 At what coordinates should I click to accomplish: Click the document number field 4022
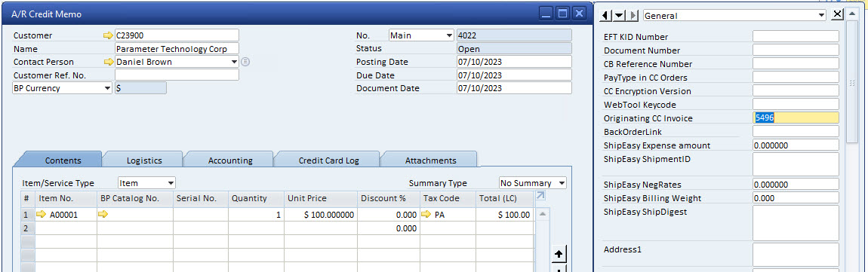tap(514, 35)
